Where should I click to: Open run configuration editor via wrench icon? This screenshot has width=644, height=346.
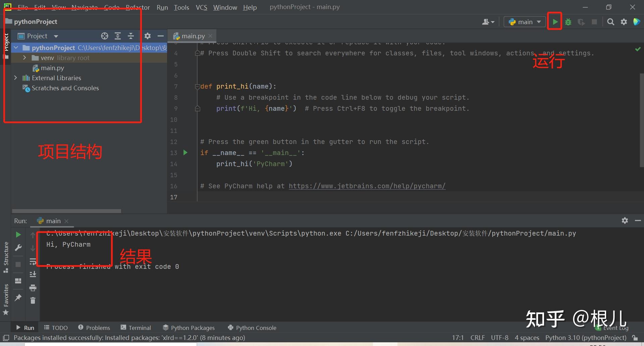18,248
